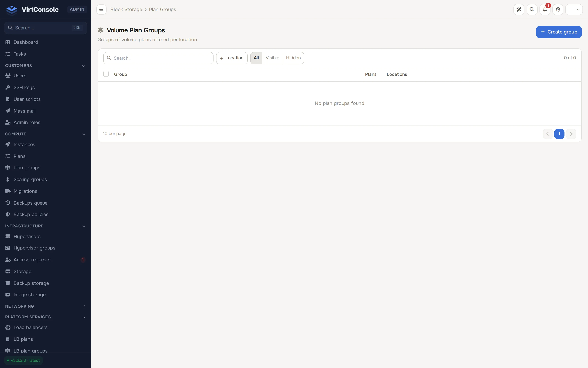
Task: Click the Block Storage breadcrumb
Action: point(126,10)
